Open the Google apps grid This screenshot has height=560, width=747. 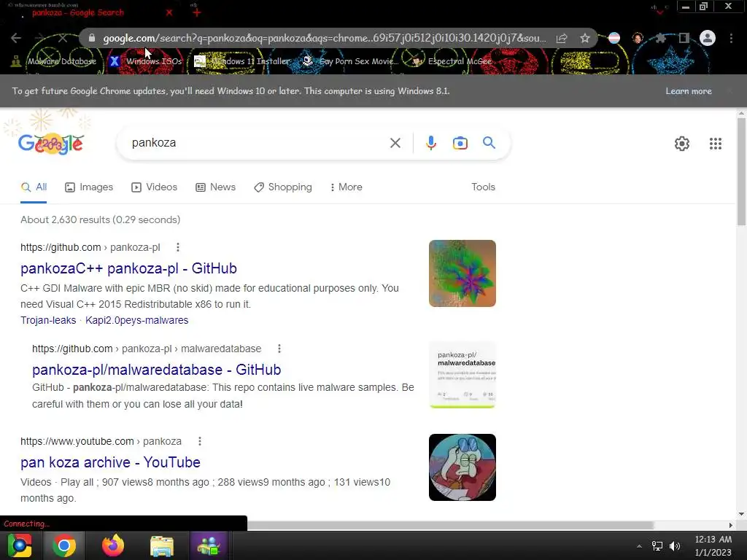715,144
